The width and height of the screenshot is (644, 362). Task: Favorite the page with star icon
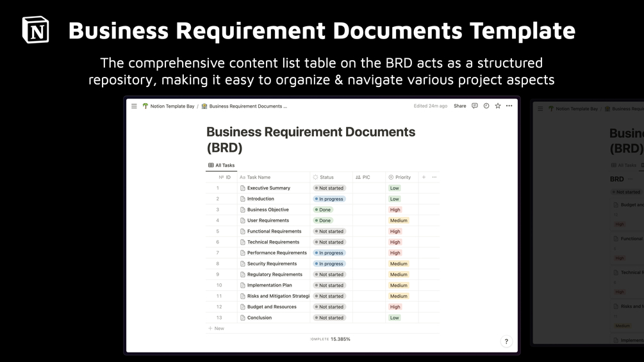coord(498,106)
